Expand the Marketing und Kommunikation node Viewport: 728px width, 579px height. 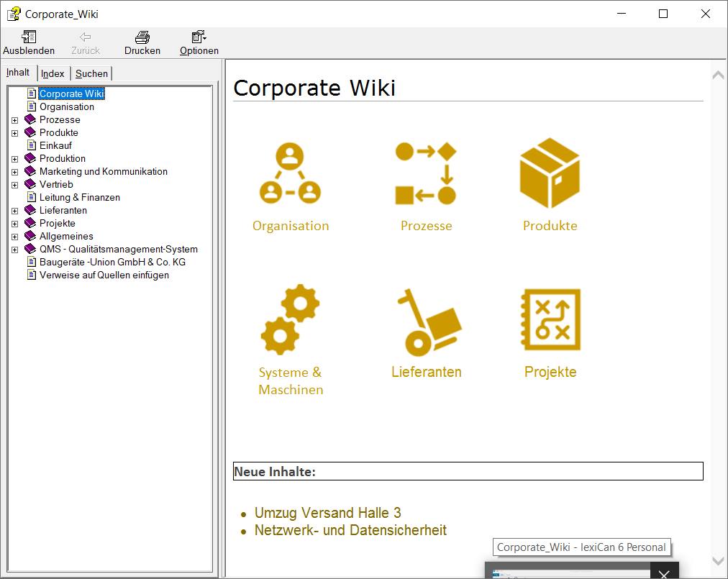[14, 172]
